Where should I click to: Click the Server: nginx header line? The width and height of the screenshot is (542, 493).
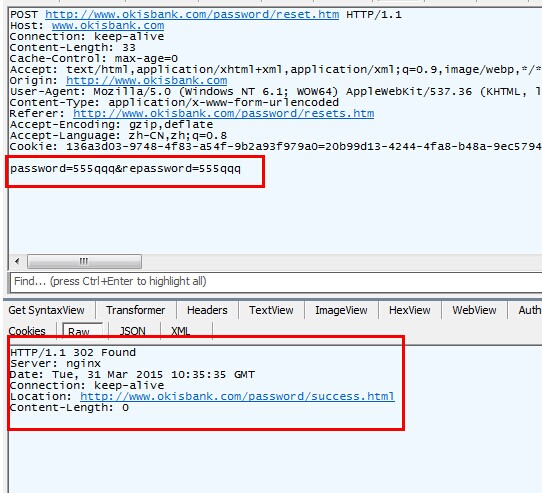55,363
